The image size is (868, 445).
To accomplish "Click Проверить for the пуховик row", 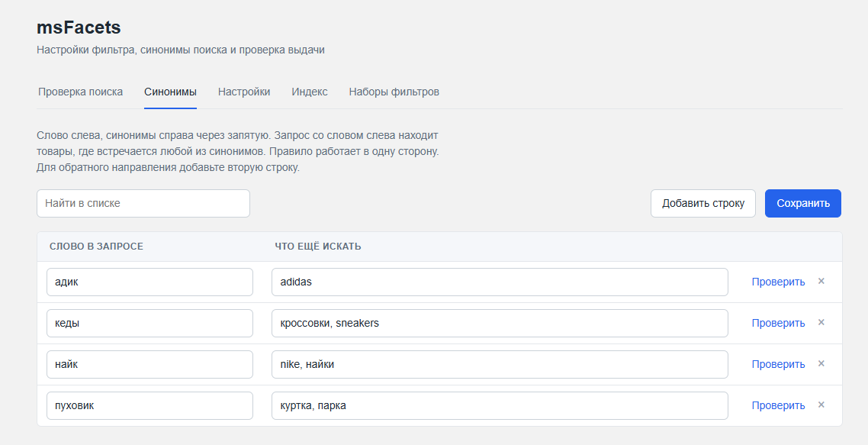I will pos(778,405).
